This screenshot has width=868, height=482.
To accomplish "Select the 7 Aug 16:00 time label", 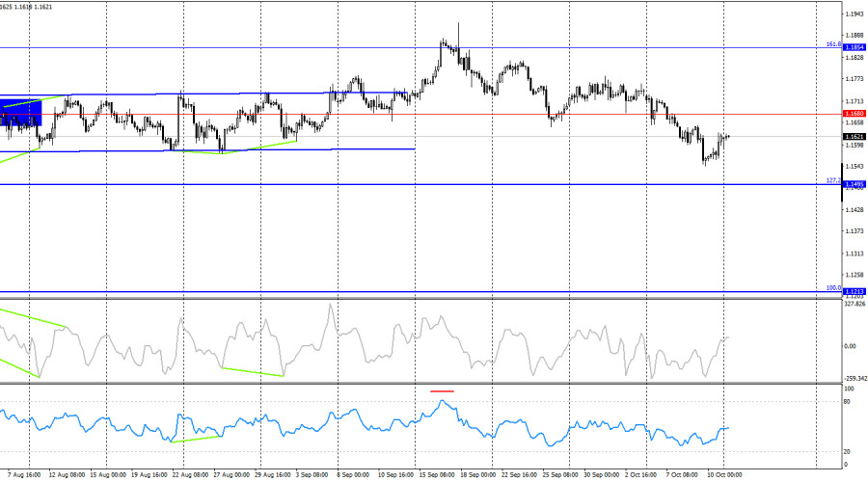I will click(20, 475).
